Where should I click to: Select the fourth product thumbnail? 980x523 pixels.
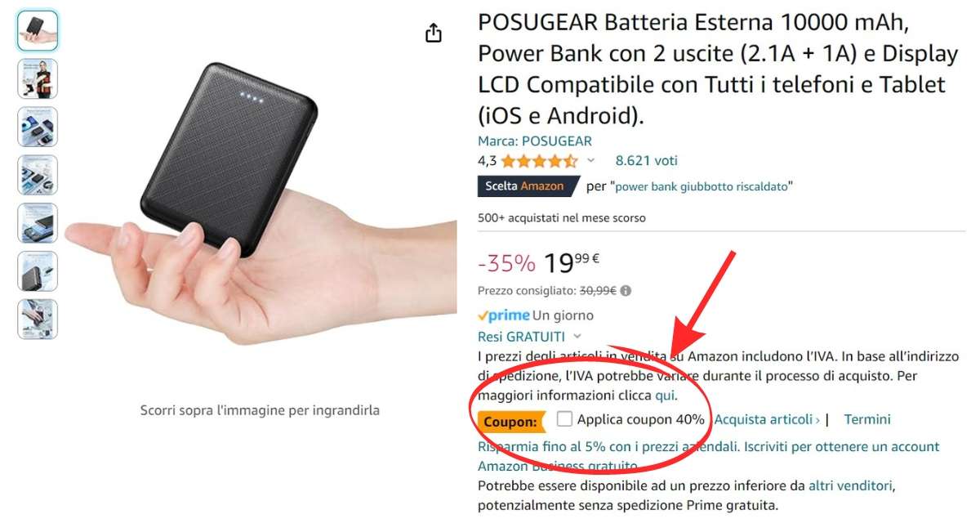pyautogui.click(x=38, y=175)
